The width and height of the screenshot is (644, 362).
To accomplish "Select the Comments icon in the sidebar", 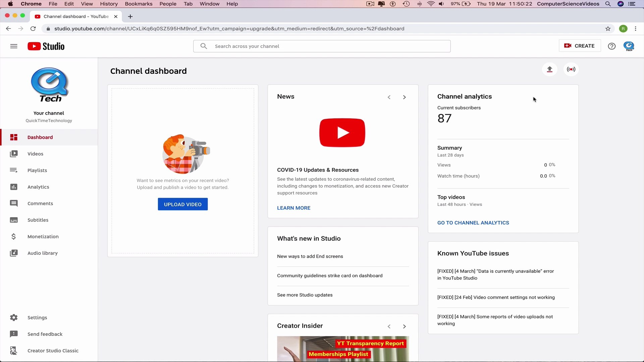I will (x=14, y=203).
